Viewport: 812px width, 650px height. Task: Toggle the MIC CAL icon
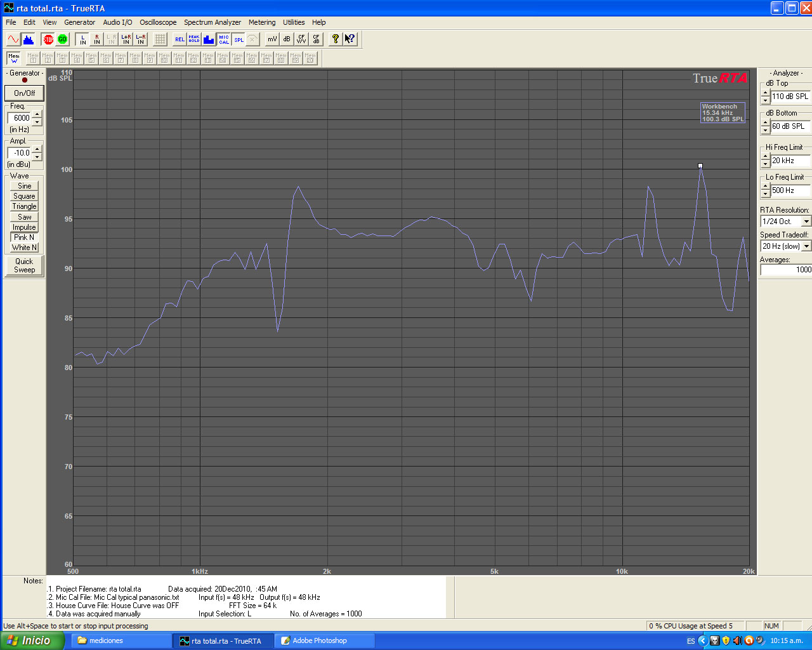pos(224,39)
